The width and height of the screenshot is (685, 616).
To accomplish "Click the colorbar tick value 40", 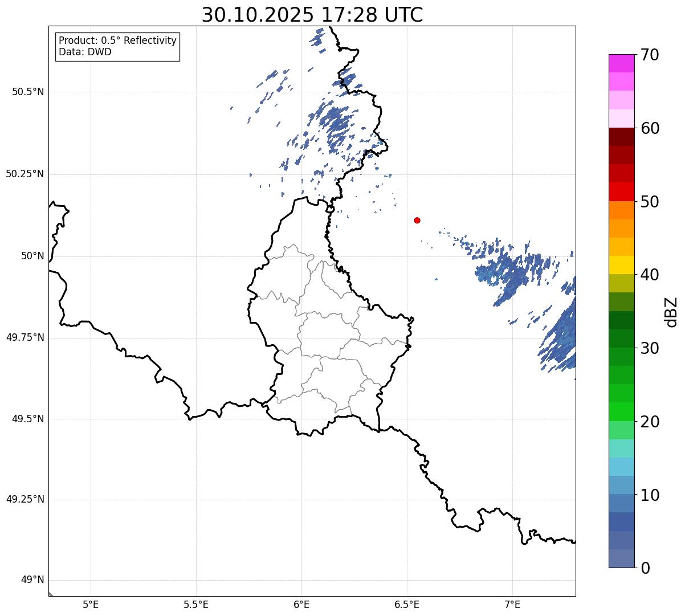I will [x=650, y=275].
